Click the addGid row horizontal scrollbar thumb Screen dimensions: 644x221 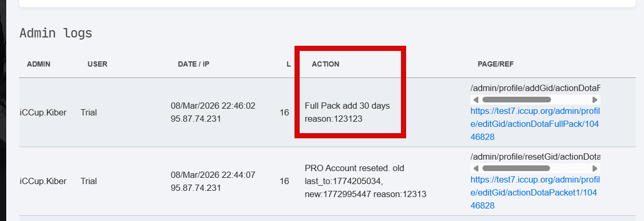point(516,99)
